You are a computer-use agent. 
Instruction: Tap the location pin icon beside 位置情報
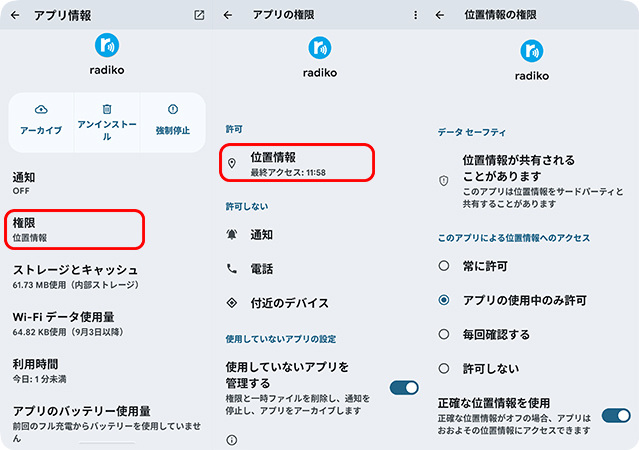point(232,163)
